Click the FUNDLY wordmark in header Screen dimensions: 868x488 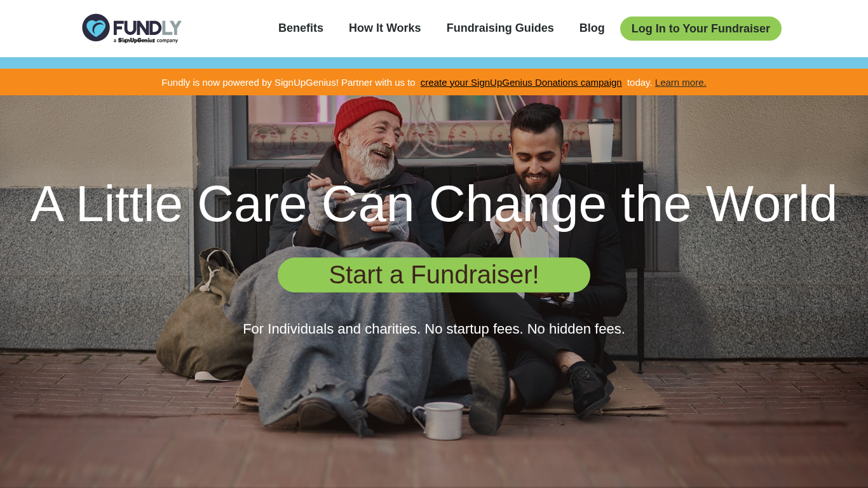click(x=147, y=27)
